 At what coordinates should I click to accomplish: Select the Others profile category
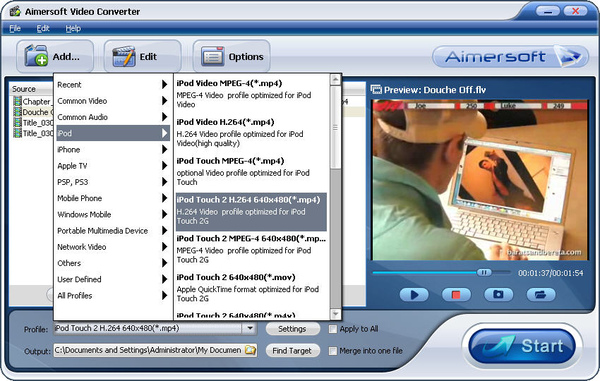pyautogui.click(x=112, y=263)
